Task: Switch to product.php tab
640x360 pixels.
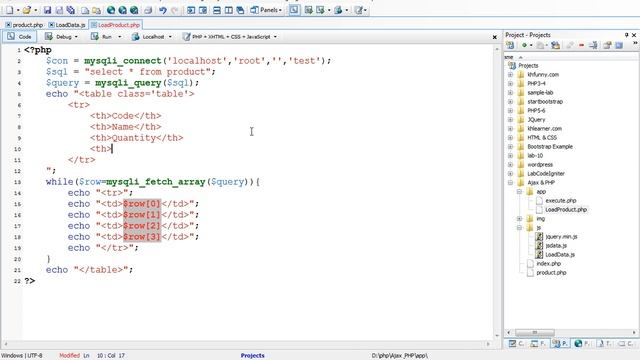Action: pos(24,25)
